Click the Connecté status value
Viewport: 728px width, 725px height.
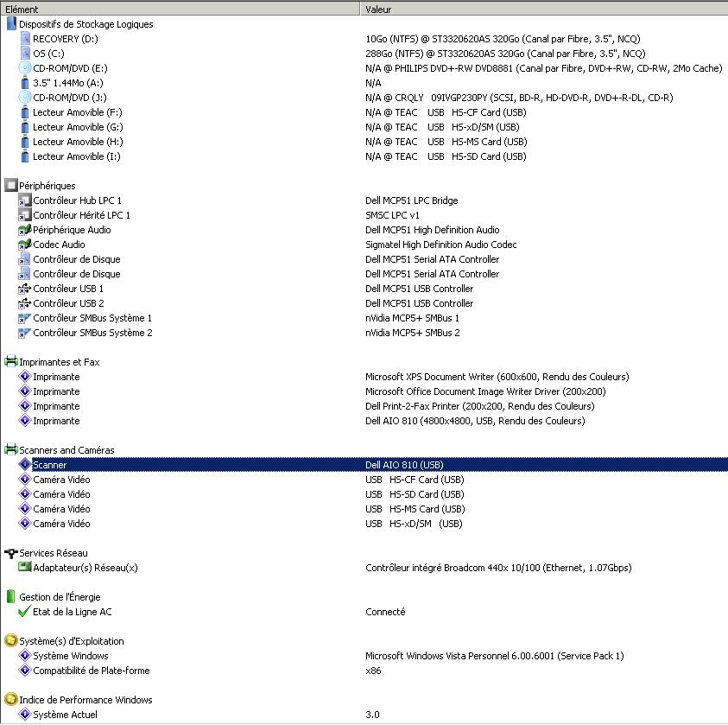pyautogui.click(x=385, y=612)
